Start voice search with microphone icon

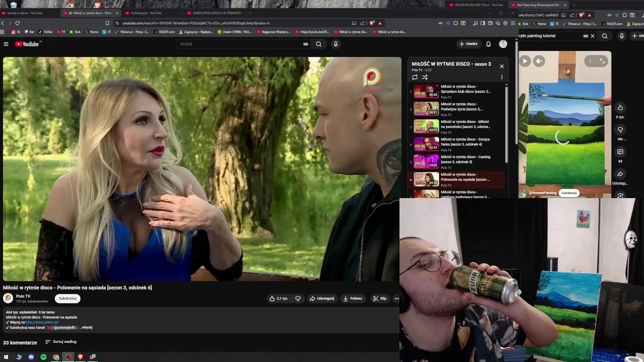coord(336,44)
